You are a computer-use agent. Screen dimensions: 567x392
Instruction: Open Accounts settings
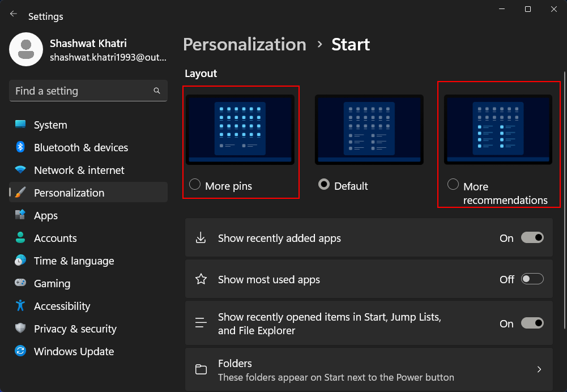[x=56, y=238]
